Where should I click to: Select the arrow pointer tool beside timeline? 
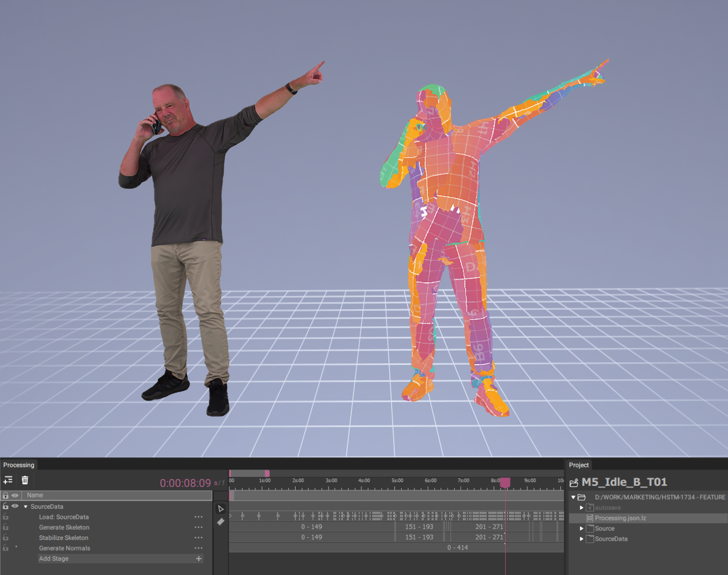point(221,509)
